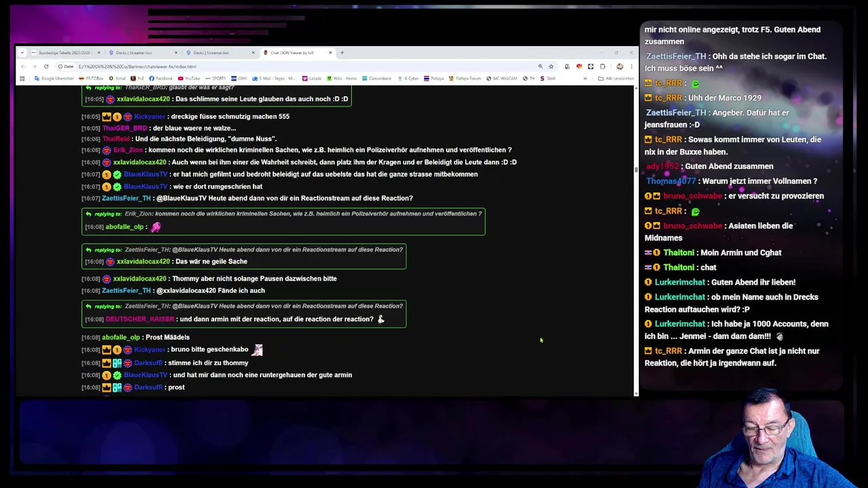Open the TH bookmark

(x=529, y=79)
